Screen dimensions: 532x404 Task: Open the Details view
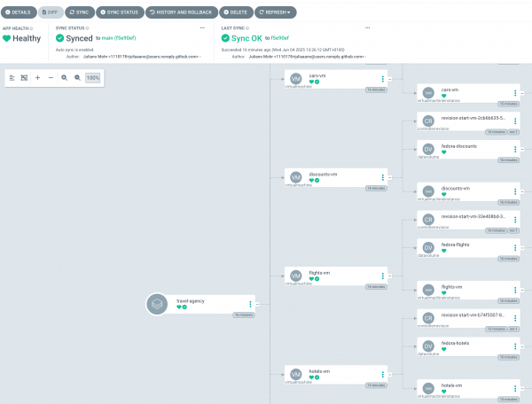19,13
